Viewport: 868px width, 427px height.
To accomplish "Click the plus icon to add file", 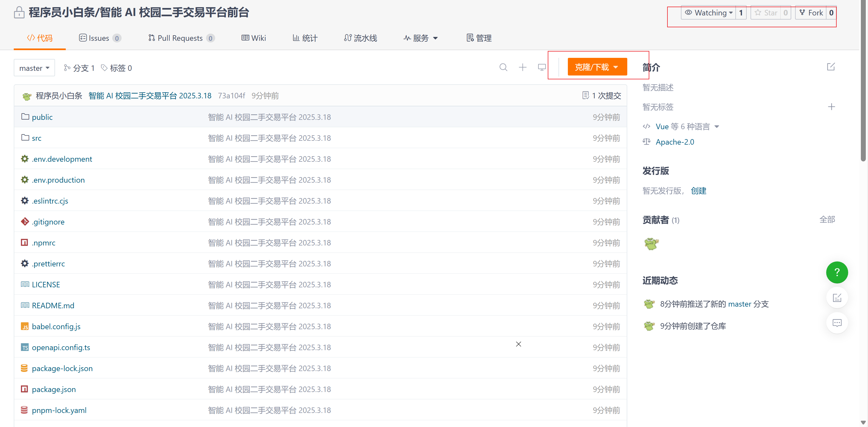I will click(522, 67).
